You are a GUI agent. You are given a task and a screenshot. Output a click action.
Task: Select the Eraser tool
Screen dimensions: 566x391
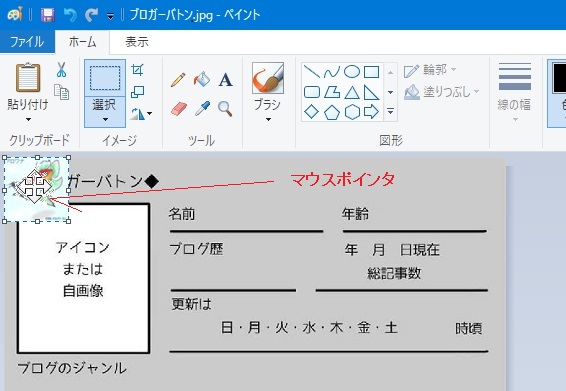pyautogui.click(x=179, y=109)
